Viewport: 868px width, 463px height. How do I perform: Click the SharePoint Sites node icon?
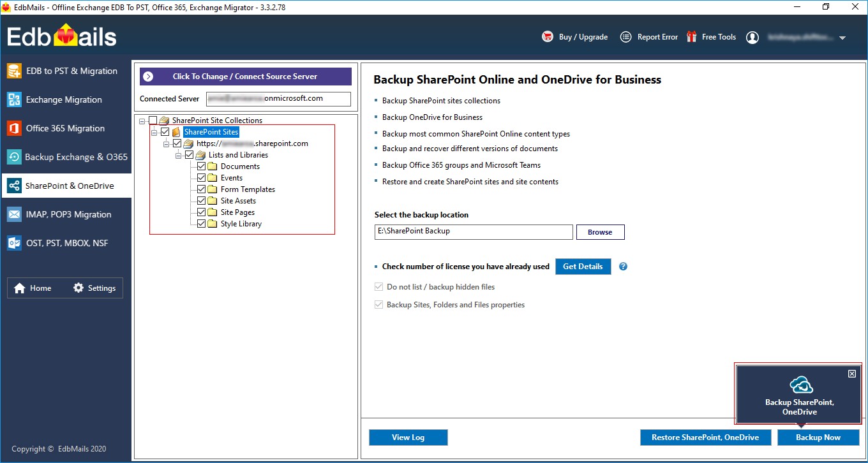click(x=176, y=132)
